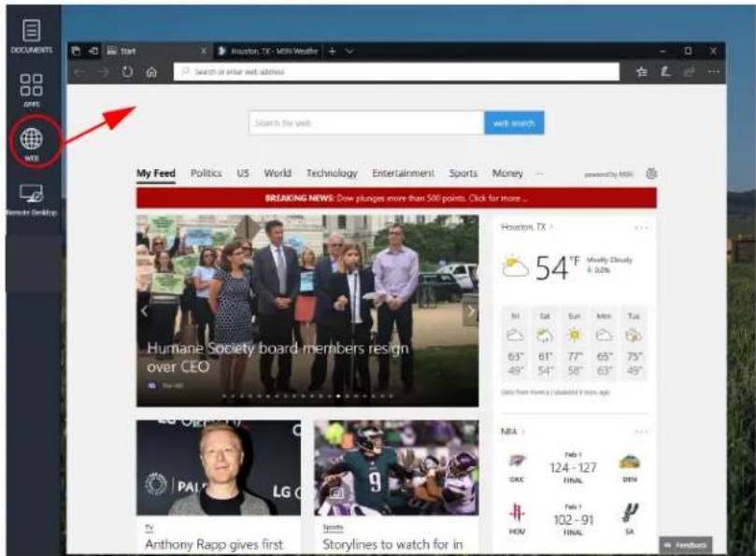Open the Remote Desktop sidebar icon
This screenshot has width=756, height=556.
(32, 199)
